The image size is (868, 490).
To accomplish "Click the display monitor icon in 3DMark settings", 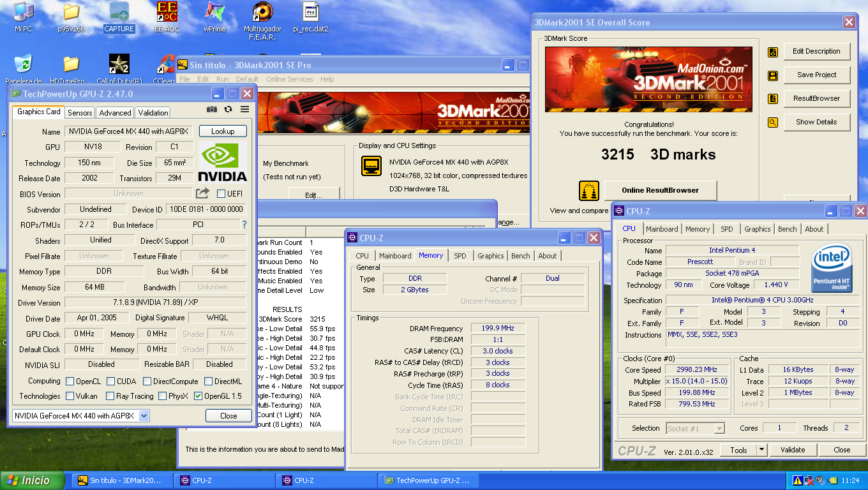I will click(x=371, y=167).
